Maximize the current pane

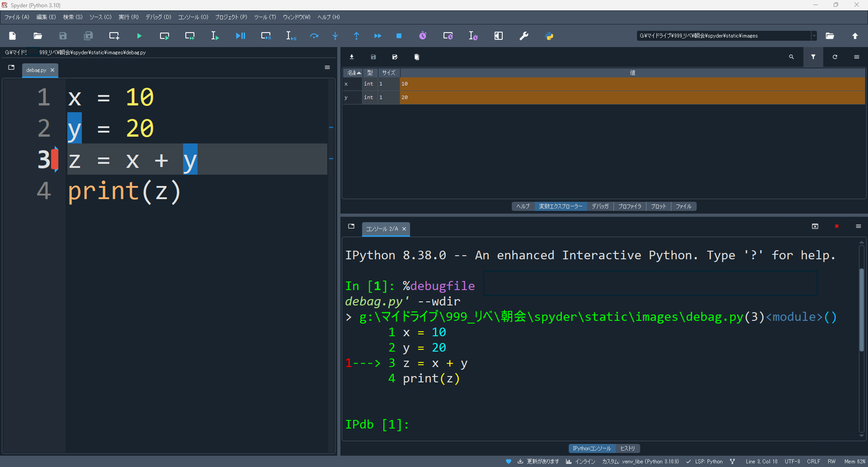click(x=498, y=36)
